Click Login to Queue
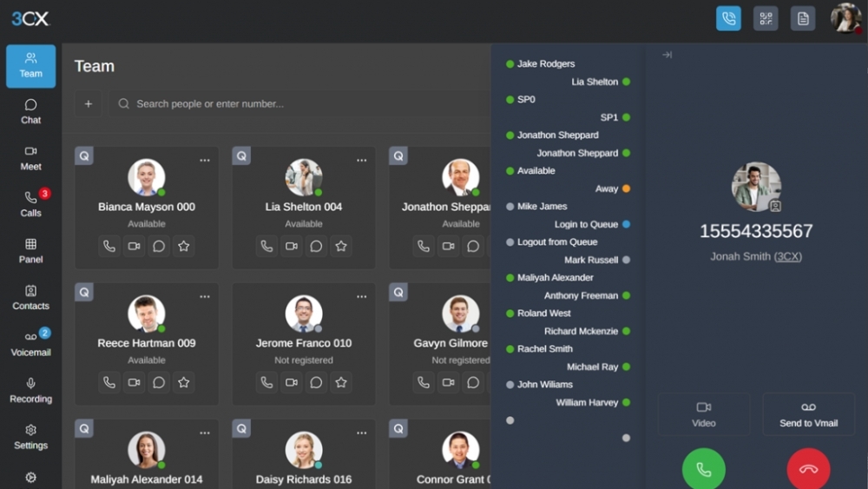868x489 pixels. tap(592, 224)
